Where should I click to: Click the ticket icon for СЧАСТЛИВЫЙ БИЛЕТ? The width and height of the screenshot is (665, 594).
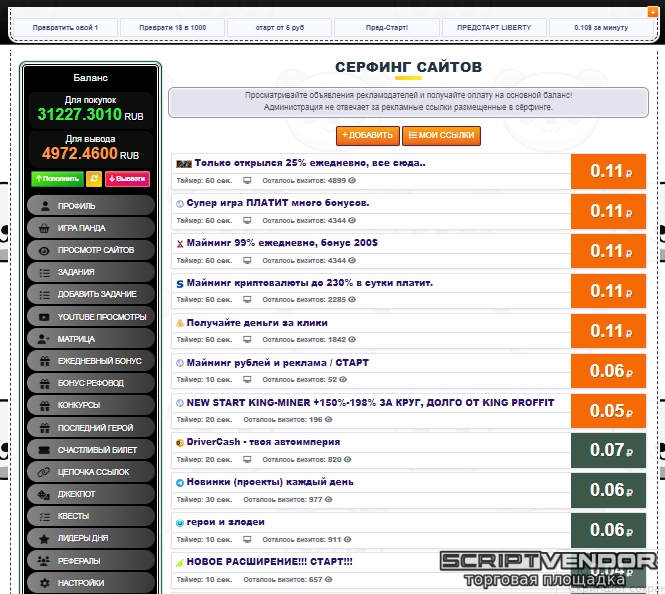(x=44, y=449)
